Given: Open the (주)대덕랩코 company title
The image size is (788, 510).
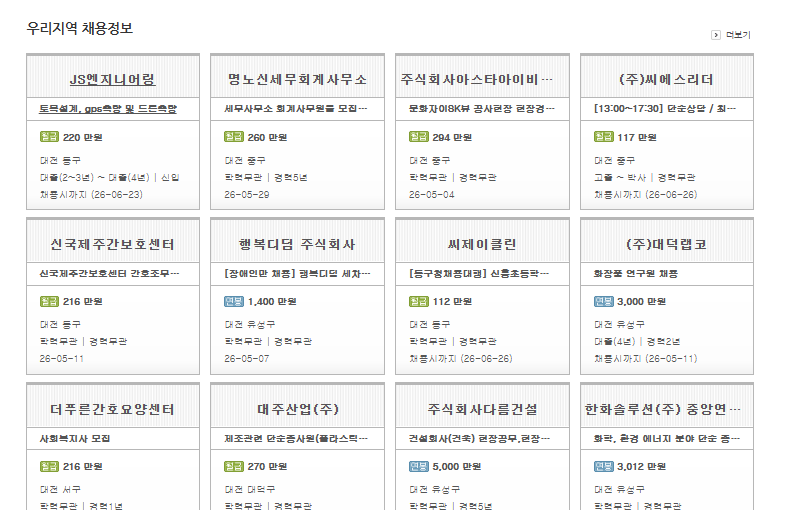Looking at the screenshot, I should (666, 244).
